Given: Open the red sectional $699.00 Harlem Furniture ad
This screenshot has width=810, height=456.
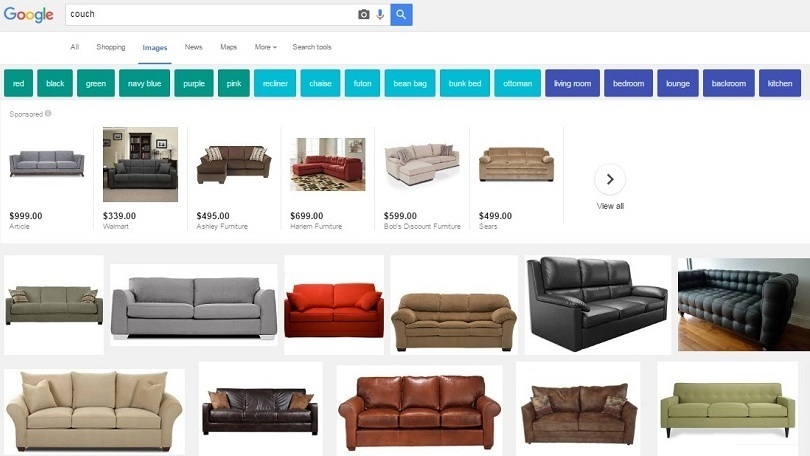Looking at the screenshot, I should (x=328, y=178).
